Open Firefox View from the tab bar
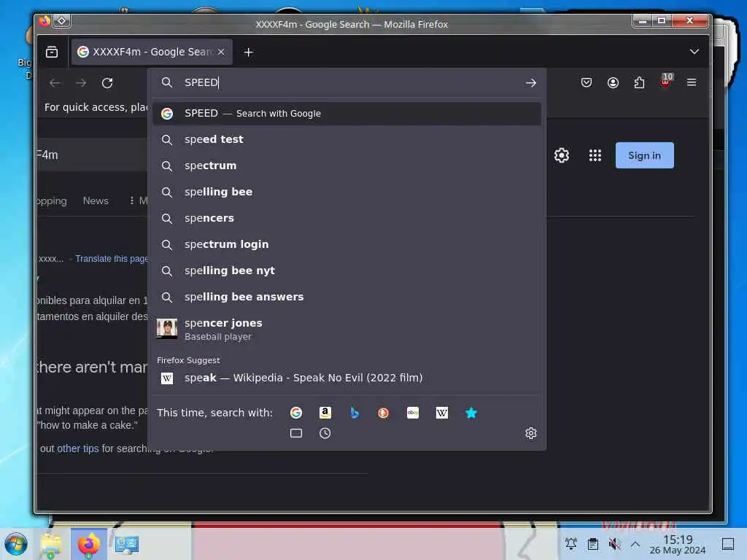This screenshot has height=560, width=747. 52,52
